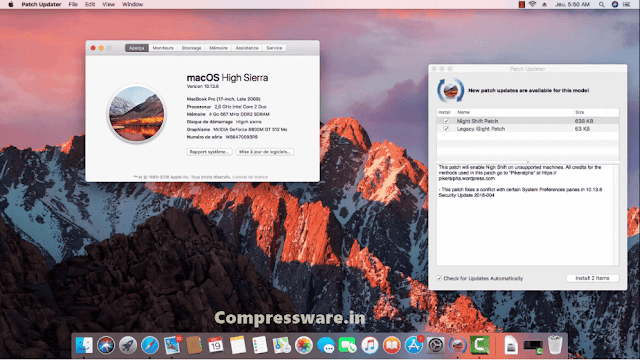Open Wi-Fi status menu

(533, 4)
